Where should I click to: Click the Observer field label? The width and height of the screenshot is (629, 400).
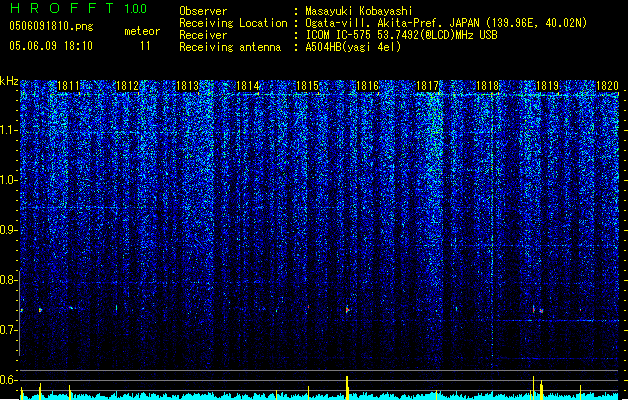click(203, 11)
